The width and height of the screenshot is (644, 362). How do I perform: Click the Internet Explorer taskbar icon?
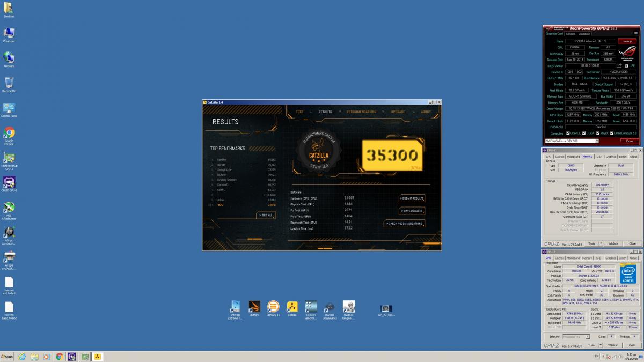click(x=22, y=357)
